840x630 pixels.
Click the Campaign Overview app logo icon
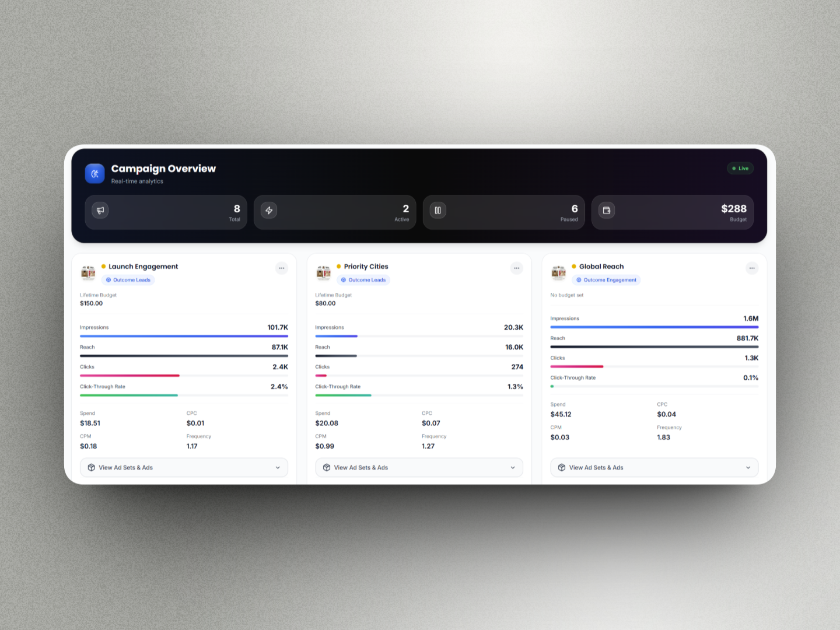(94, 173)
